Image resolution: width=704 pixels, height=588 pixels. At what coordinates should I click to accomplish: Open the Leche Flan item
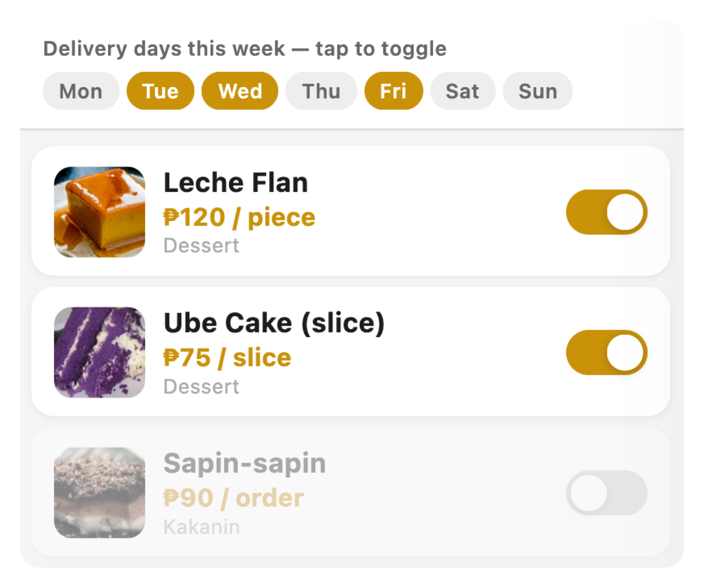235,182
